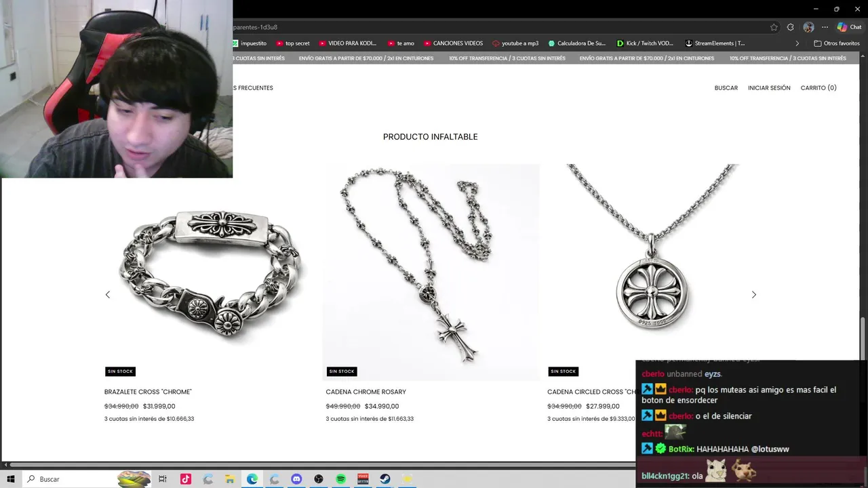Viewport: 868px width, 488px height.
Task: Open CARRITO (0) shopping cart
Action: tap(818, 88)
